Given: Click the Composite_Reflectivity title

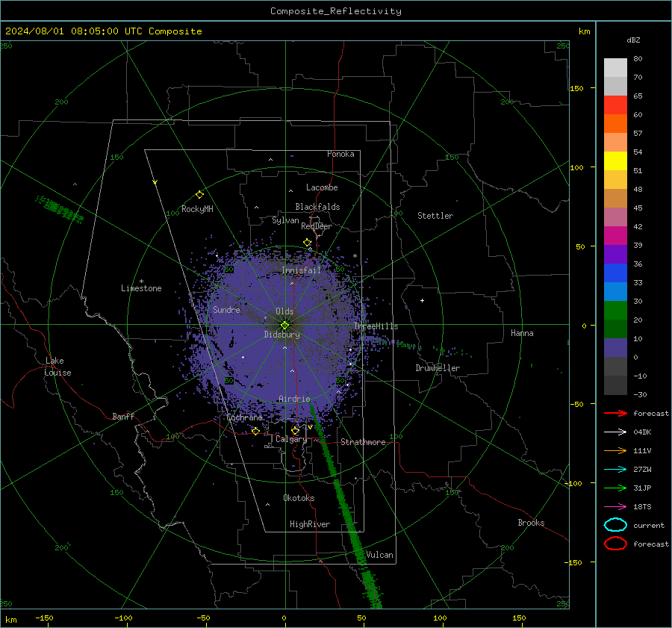Looking at the screenshot, I should [336, 11].
